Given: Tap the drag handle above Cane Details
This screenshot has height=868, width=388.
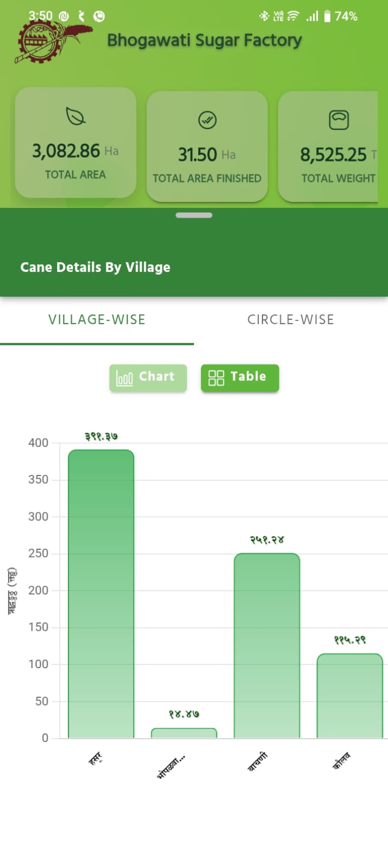Looking at the screenshot, I should pos(194,216).
